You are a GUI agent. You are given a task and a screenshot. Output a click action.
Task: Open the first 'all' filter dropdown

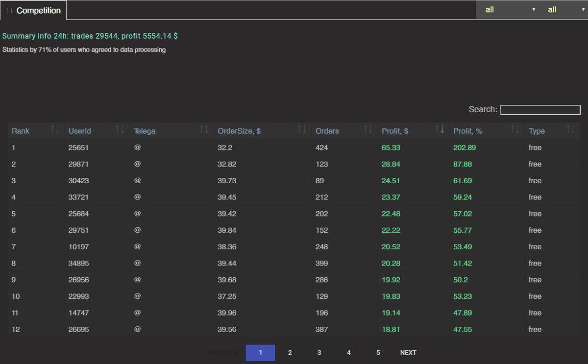click(x=507, y=10)
